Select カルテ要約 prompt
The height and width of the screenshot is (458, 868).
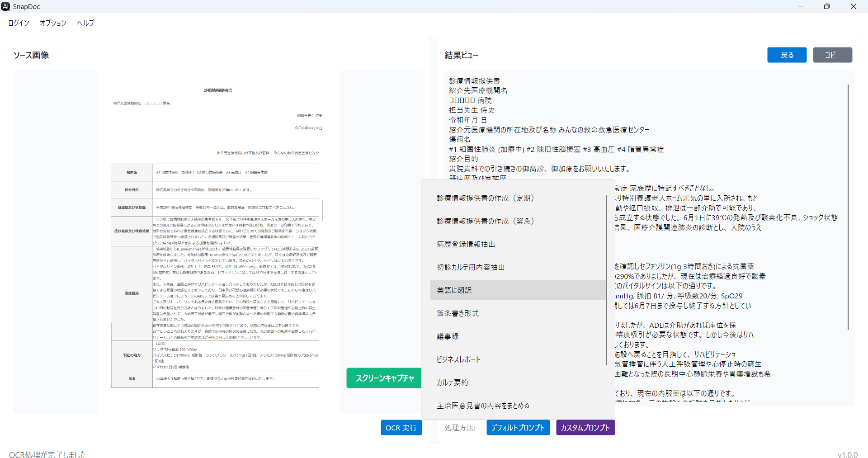click(x=452, y=382)
